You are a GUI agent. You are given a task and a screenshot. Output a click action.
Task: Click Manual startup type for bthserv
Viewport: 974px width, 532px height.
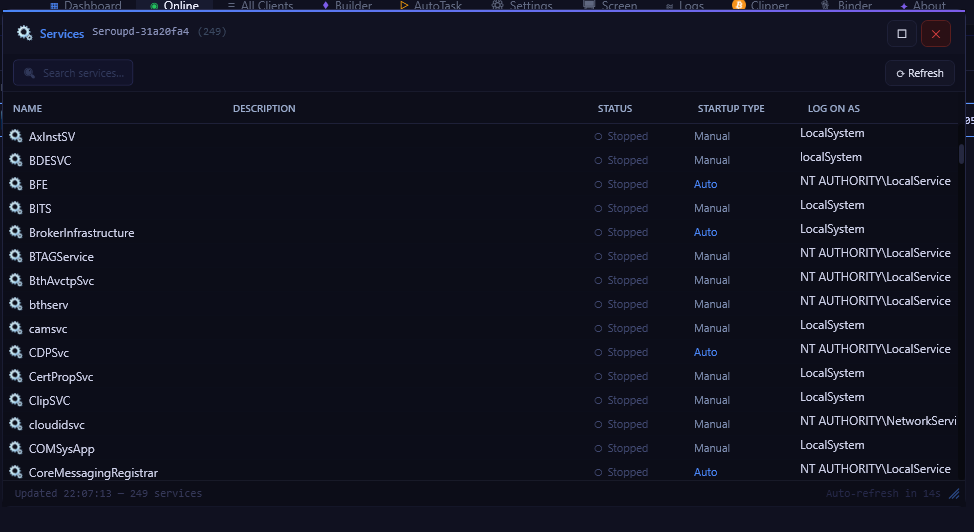(712, 304)
